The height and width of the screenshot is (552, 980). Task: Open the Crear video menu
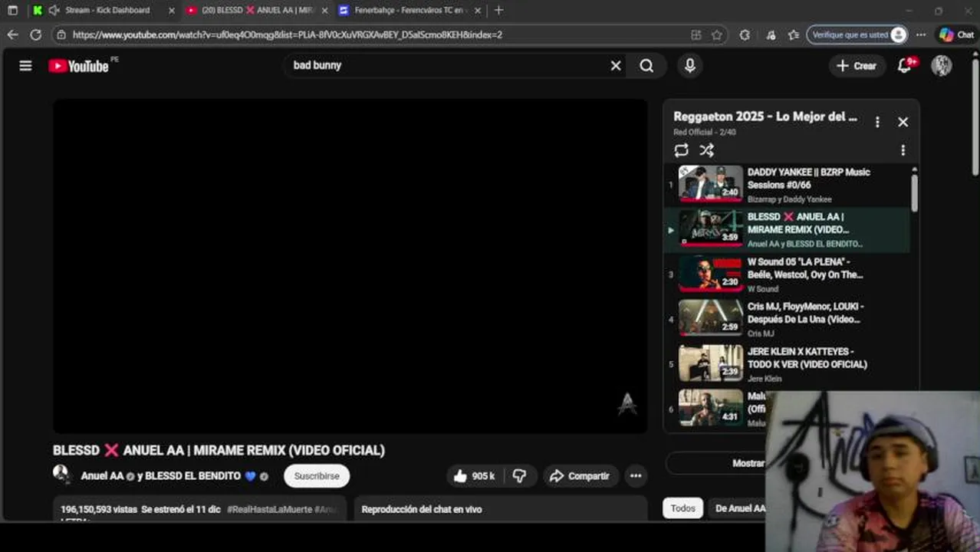[x=857, y=66]
